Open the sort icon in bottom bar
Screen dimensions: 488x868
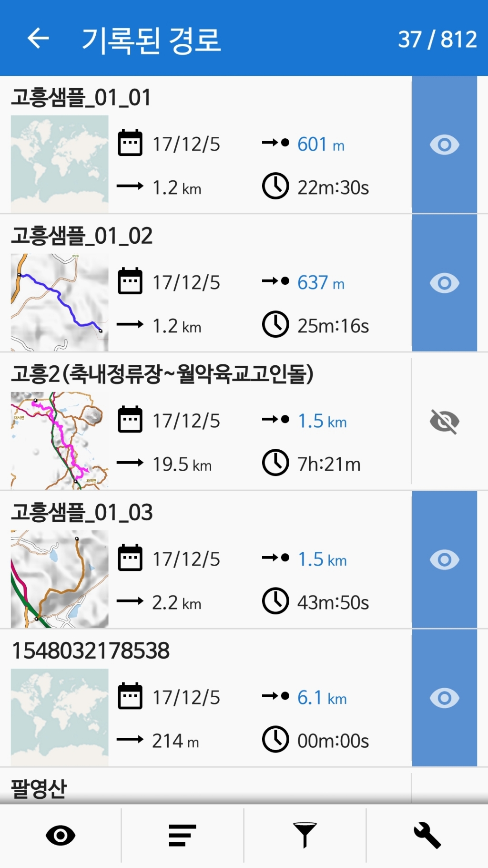[x=183, y=835]
